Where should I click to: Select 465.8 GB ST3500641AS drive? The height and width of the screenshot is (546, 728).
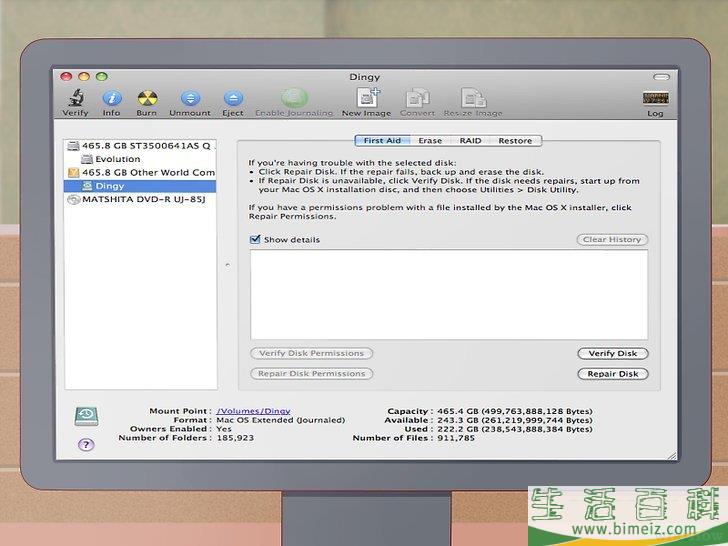pos(140,146)
